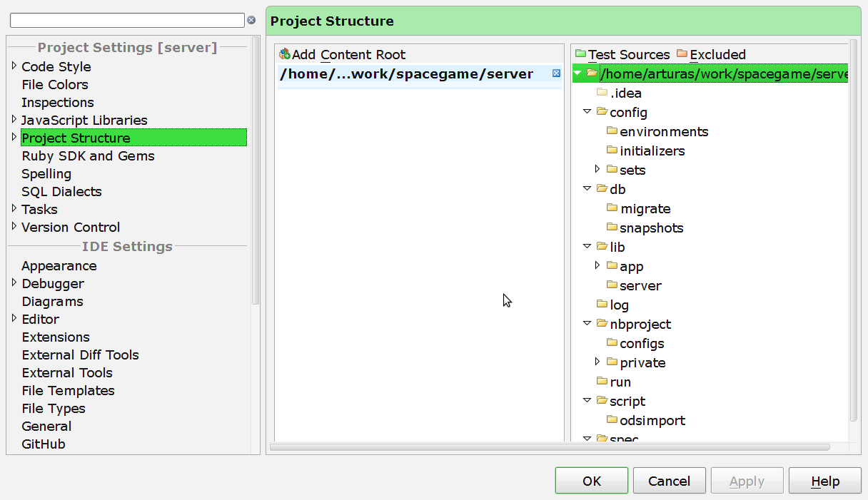
Task: Click the settings list vertical scrollbar
Action: point(256,171)
